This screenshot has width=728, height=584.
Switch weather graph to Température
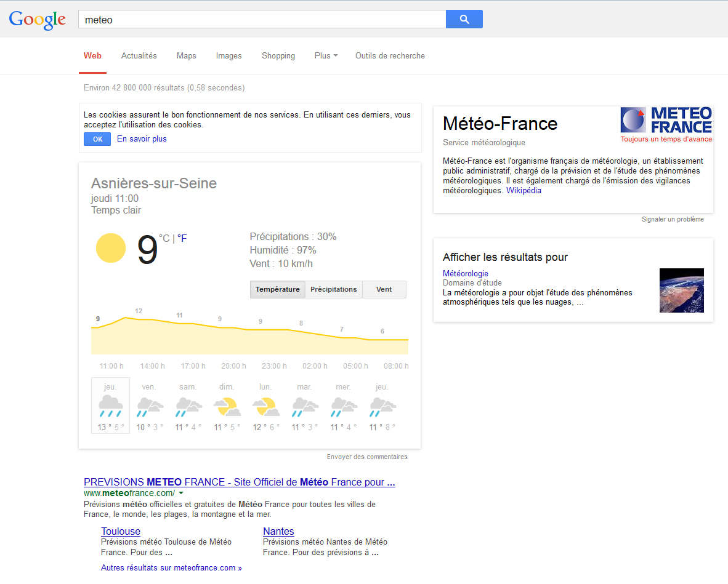(278, 289)
